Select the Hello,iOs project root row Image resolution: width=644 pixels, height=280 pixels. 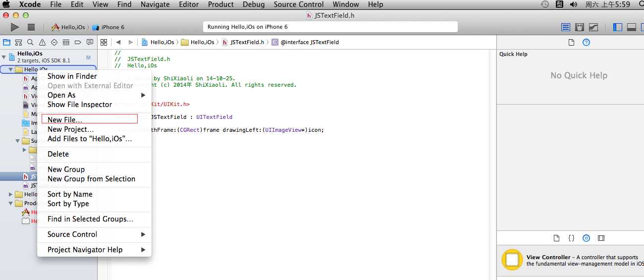[x=49, y=57]
